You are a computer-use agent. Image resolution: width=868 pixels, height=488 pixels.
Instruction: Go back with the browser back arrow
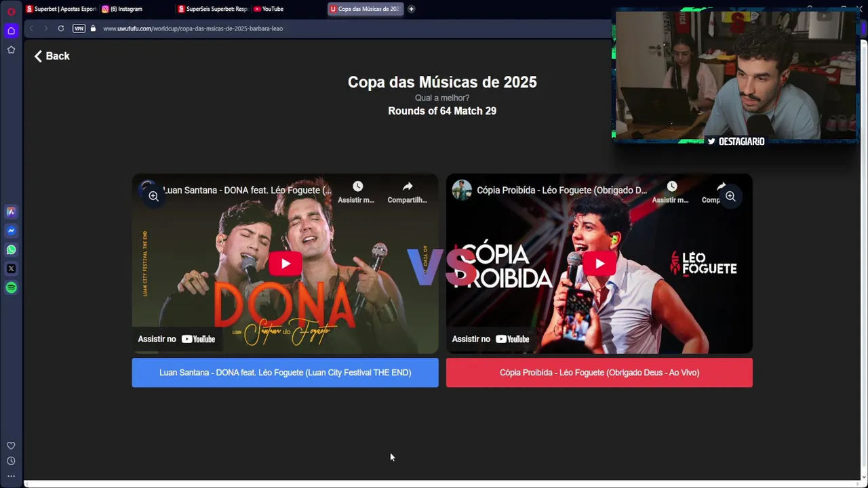coord(31,28)
